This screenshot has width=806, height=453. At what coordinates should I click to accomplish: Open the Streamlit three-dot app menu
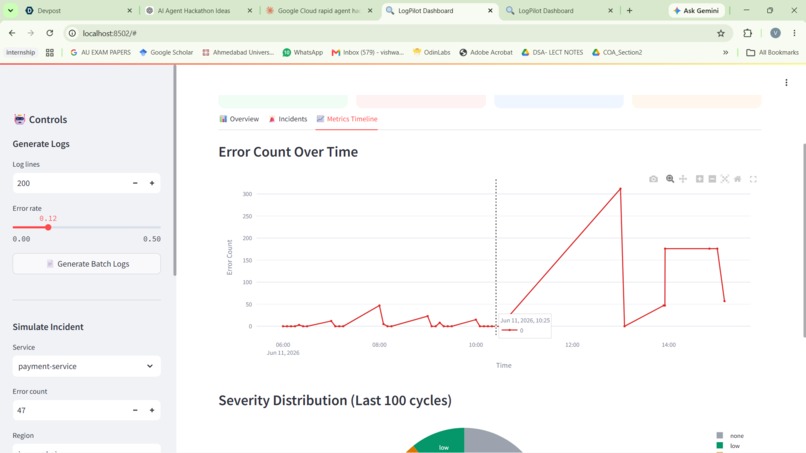[786, 82]
